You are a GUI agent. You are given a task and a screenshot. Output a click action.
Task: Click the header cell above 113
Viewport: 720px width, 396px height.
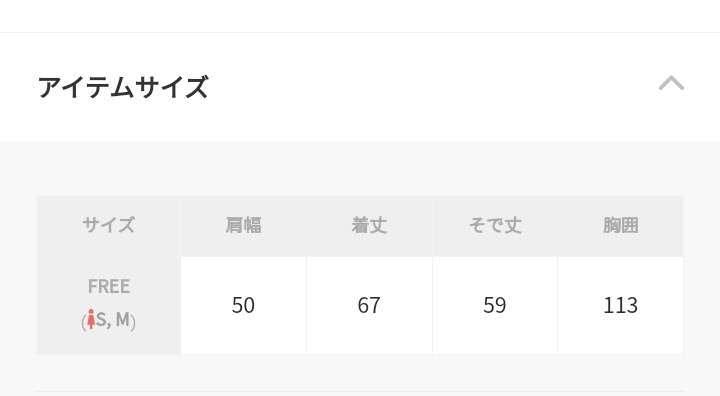(x=620, y=226)
